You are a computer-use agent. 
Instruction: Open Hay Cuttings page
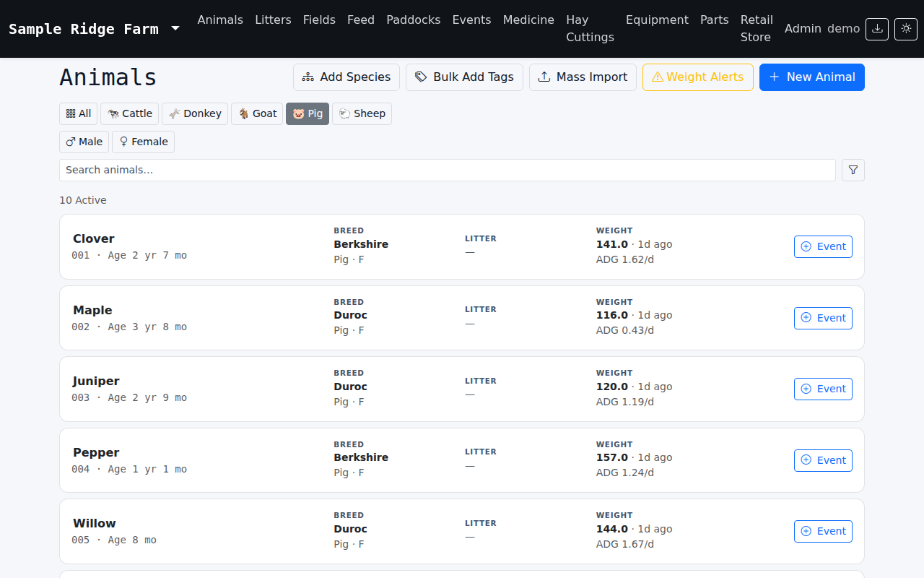[x=590, y=29]
